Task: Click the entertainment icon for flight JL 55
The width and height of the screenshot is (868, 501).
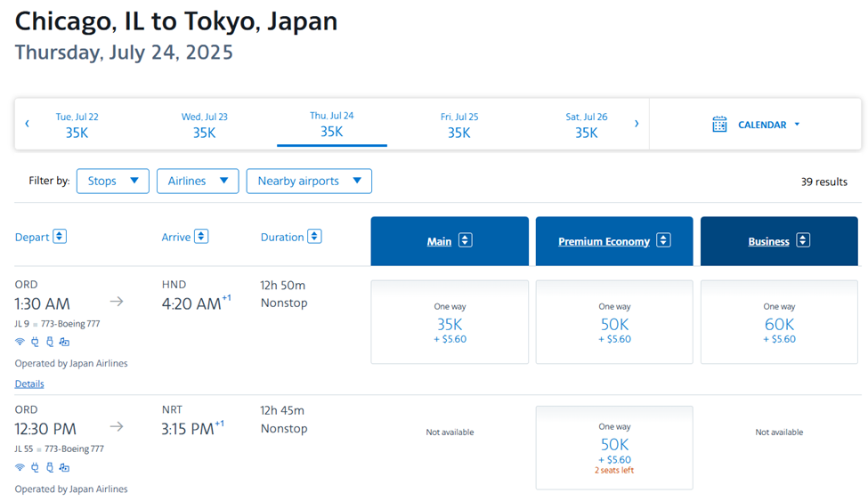Action: pos(64,467)
